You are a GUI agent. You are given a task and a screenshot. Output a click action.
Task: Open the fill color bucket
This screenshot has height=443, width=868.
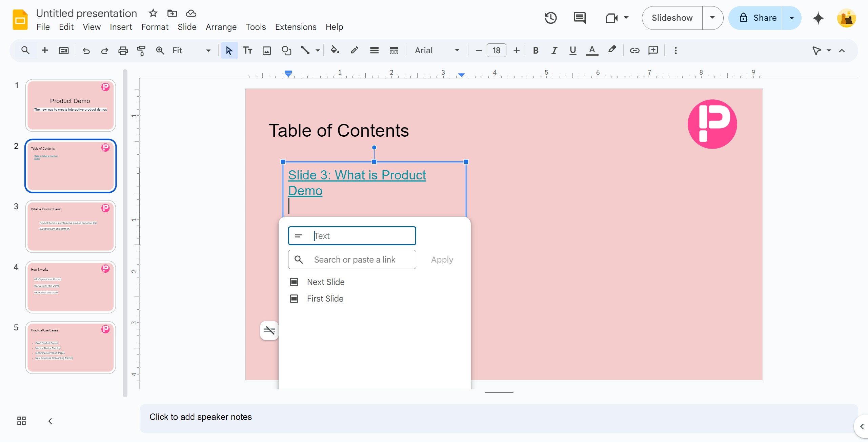(335, 51)
